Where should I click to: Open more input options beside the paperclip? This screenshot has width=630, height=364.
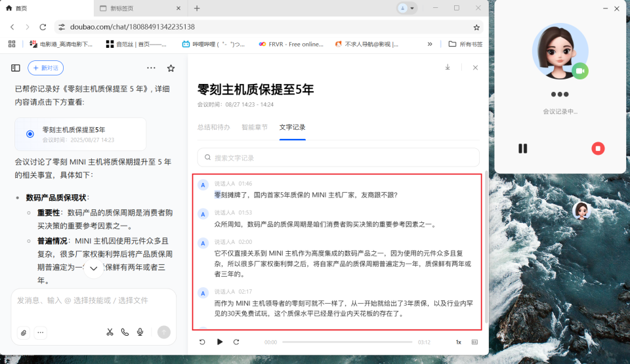click(x=41, y=333)
